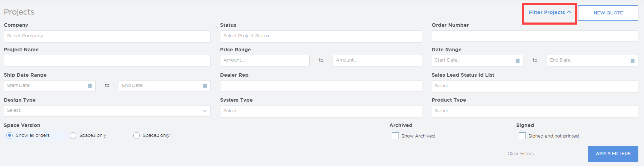Focus the Order Number field
This screenshot has height=166, width=644.
click(535, 36)
